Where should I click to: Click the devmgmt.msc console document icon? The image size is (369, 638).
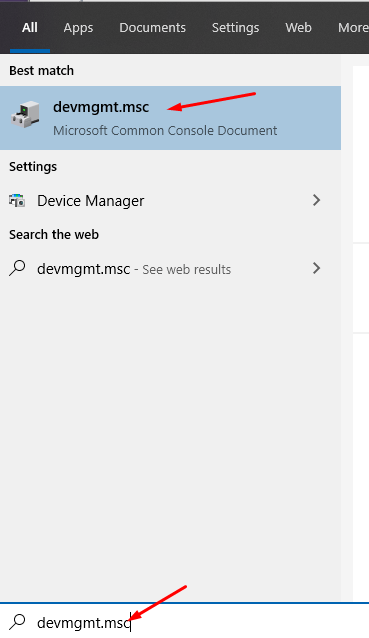pos(25,114)
